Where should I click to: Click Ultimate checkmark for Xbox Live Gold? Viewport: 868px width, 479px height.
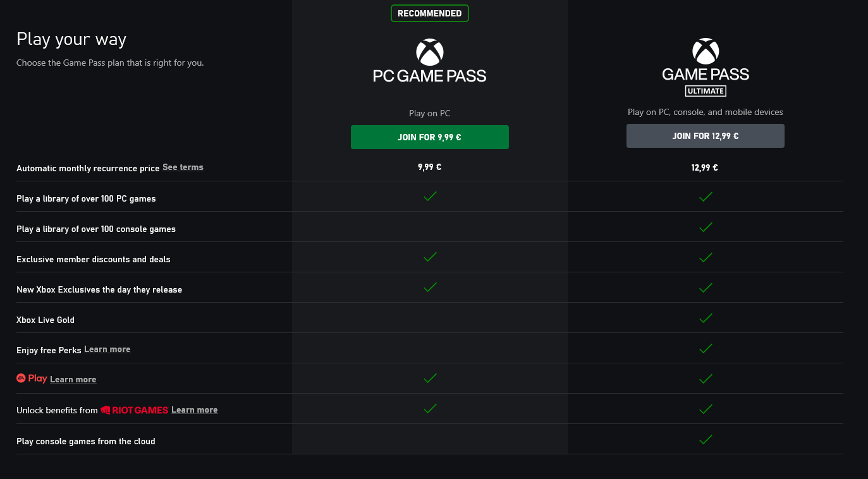click(706, 318)
